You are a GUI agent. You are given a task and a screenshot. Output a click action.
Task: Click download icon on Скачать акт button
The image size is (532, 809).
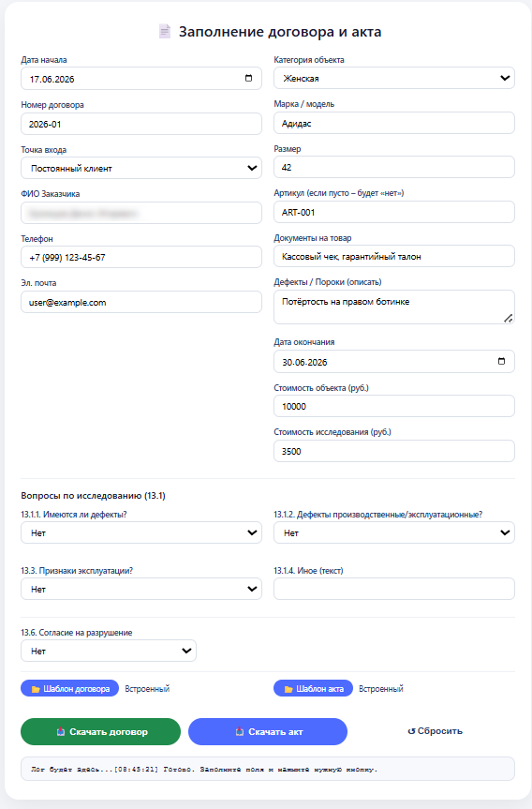coord(240,731)
